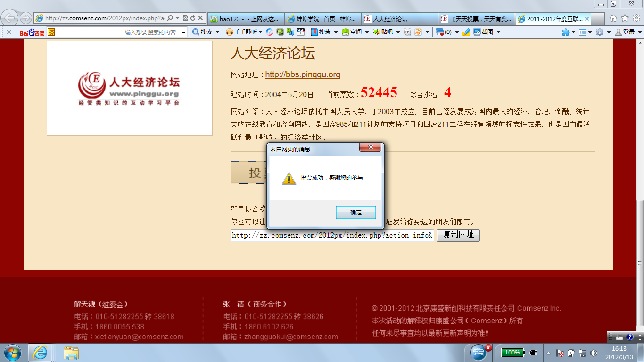The image size is (644, 362).
Task: Open the 贴吧 toolbar button
Action: [x=382, y=32]
